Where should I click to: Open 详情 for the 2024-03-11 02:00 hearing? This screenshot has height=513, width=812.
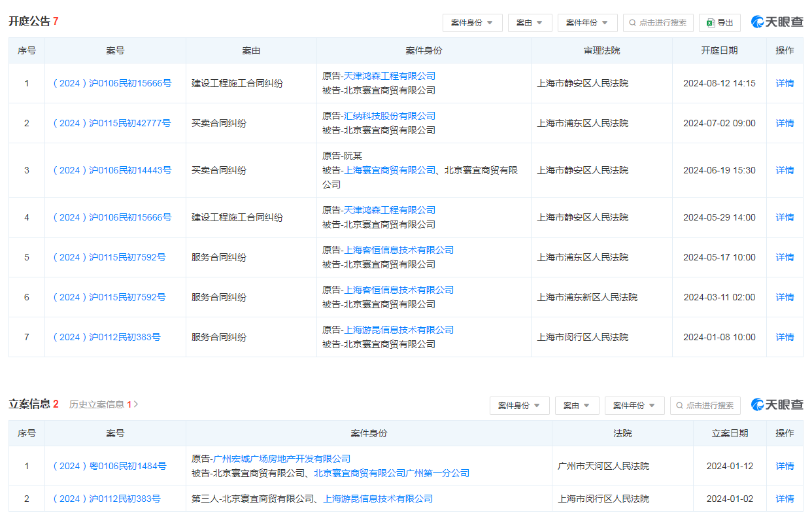785,297
